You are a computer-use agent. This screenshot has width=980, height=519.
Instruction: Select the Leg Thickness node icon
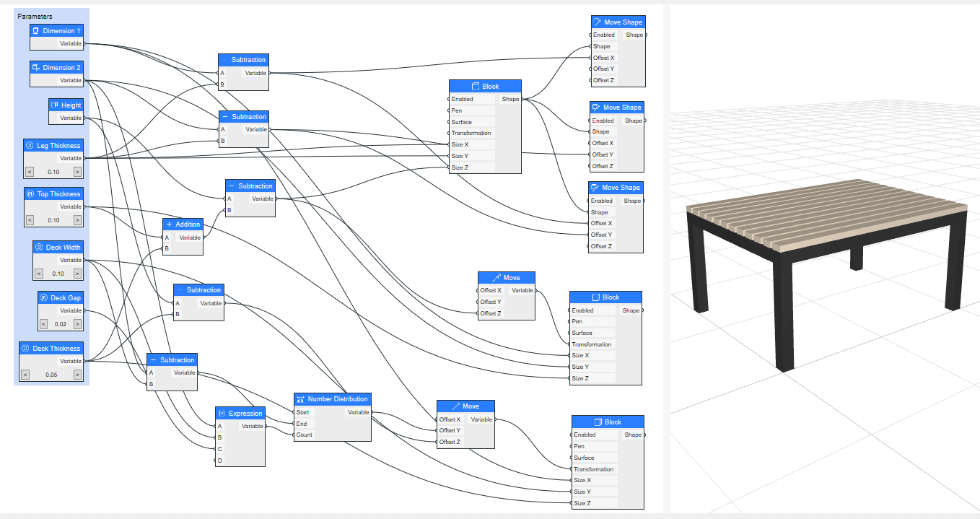[x=30, y=146]
